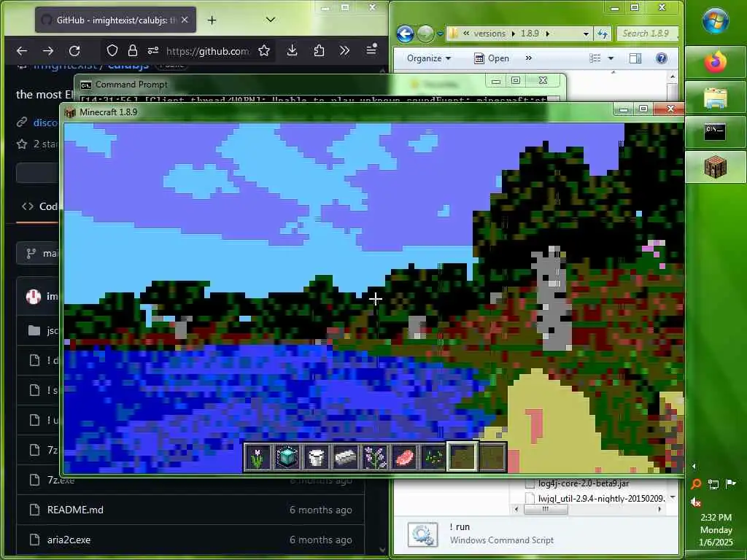Open site permissions icon in address bar
Viewport: 747px width, 560px height.
click(x=153, y=50)
